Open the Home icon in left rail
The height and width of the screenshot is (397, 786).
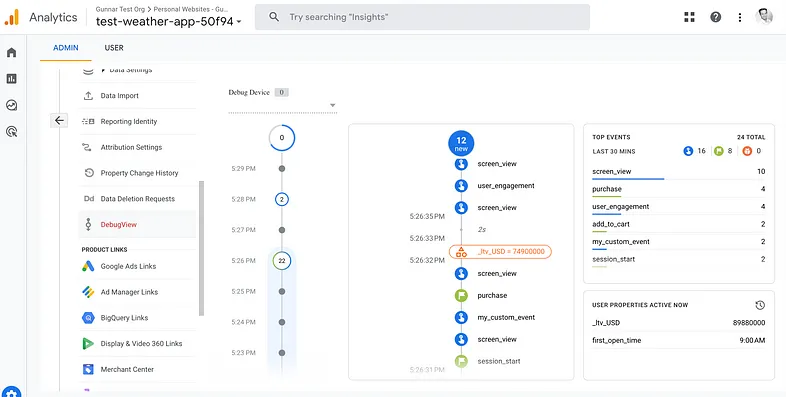pos(12,53)
